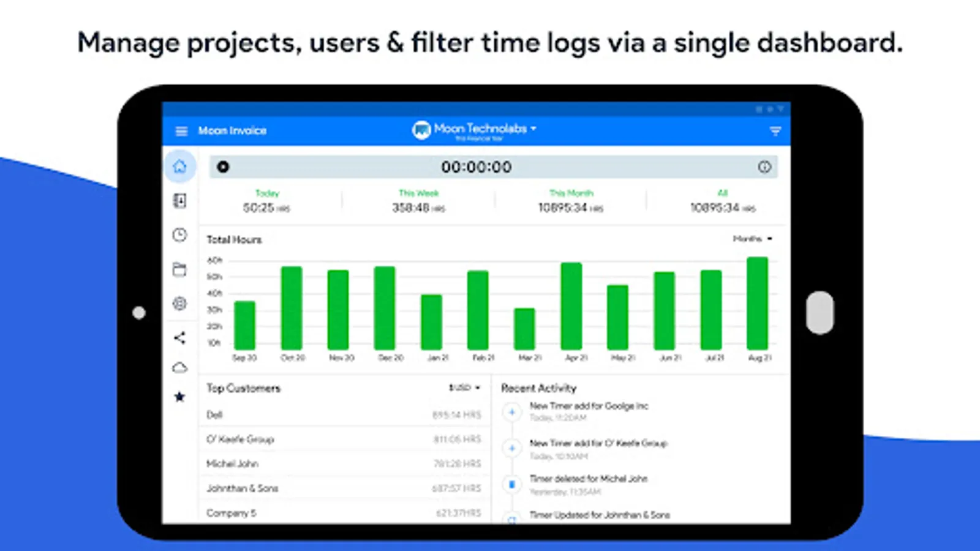The width and height of the screenshot is (980, 551).
Task: Click the Jul 21 chart bar
Action: [711, 310]
